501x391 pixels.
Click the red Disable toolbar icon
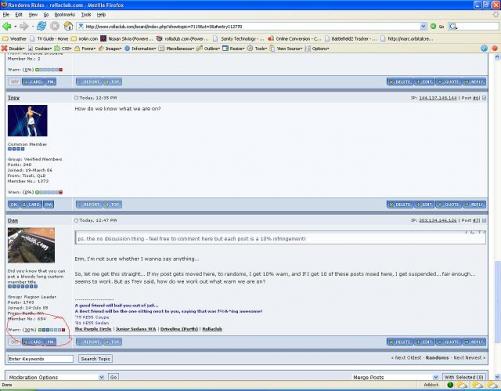pyautogui.click(x=4, y=48)
